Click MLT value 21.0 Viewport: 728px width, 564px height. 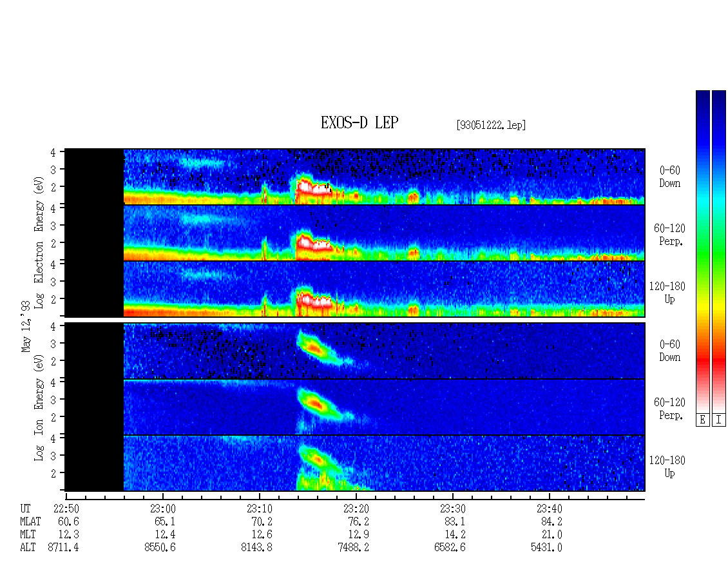[x=551, y=535]
